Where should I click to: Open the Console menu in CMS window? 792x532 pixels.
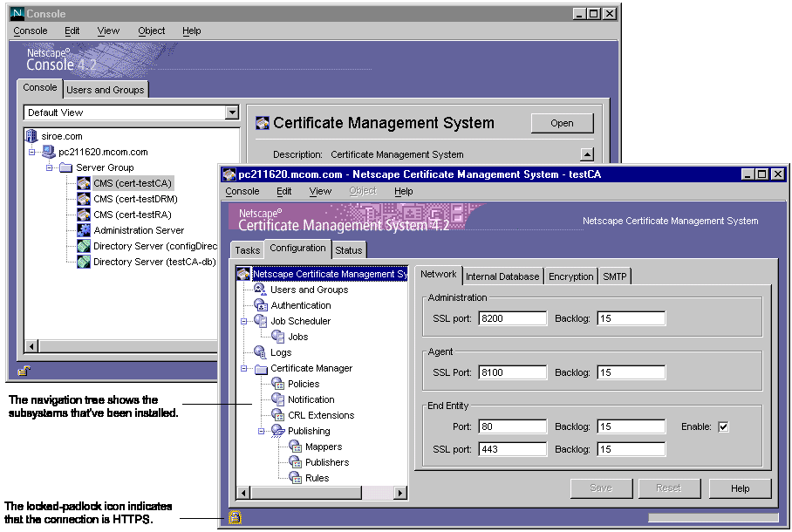tap(242, 191)
